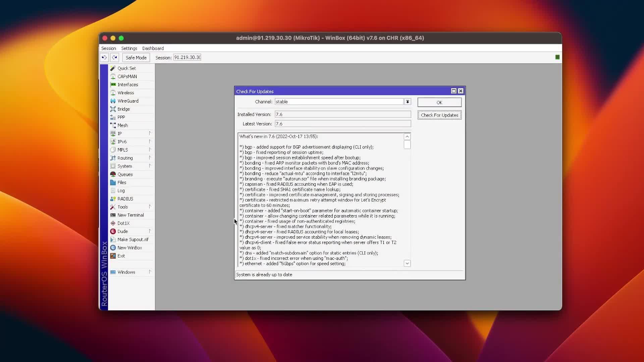Expand the IP submenu arrow
Screen dimensions: 644x362
click(150, 133)
